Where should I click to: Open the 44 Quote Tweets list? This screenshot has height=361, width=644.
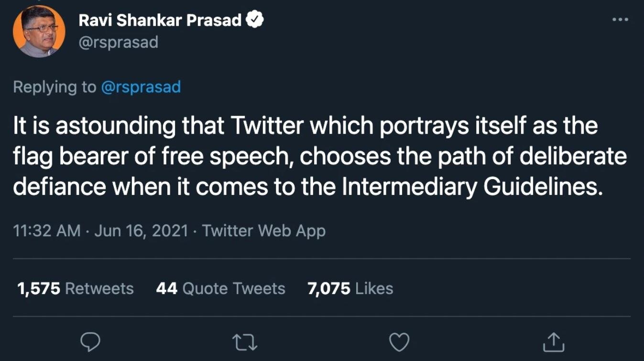[221, 288]
